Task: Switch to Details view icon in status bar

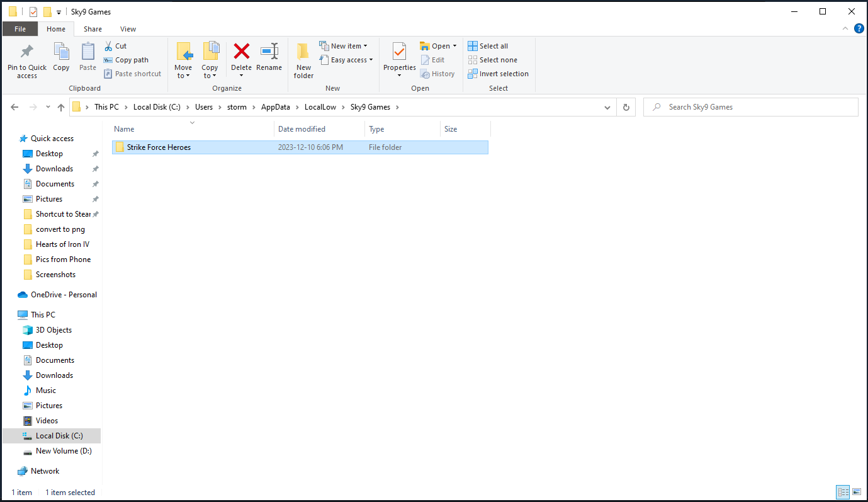Action: click(x=843, y=493)
